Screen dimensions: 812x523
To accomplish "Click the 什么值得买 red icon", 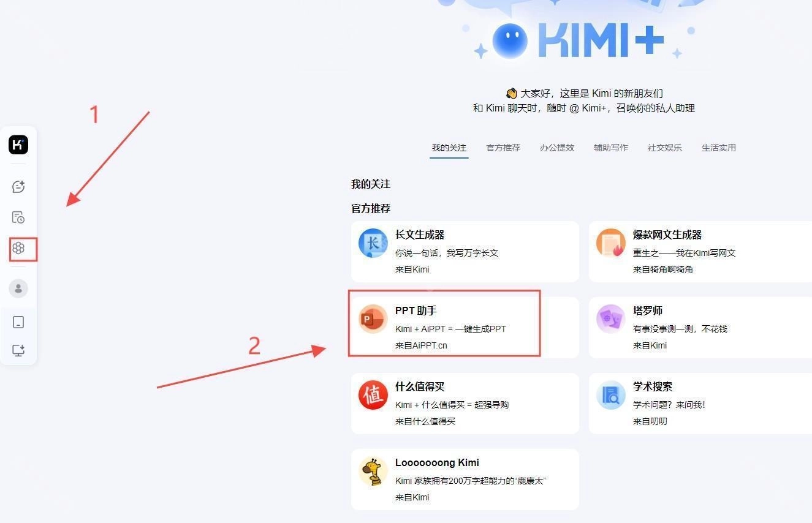I will pyautogui.click(x=373, y=395).
